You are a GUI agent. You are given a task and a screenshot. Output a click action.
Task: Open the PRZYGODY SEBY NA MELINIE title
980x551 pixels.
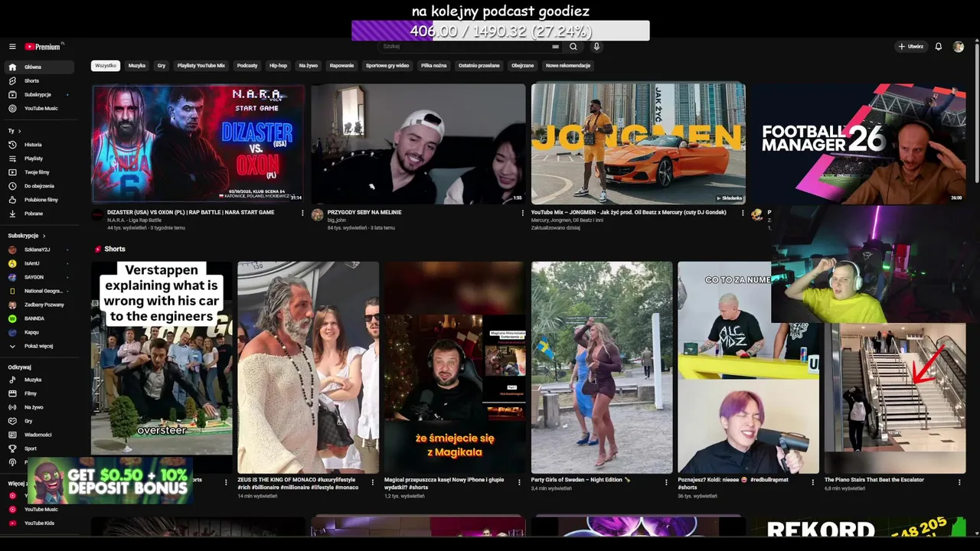pyautogui.click(x=364, y=212)
